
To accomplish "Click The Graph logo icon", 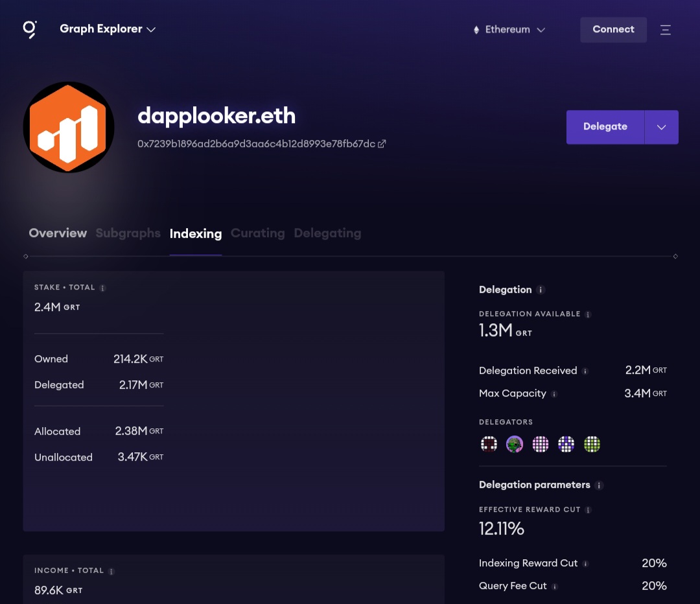I will [30, 29].
